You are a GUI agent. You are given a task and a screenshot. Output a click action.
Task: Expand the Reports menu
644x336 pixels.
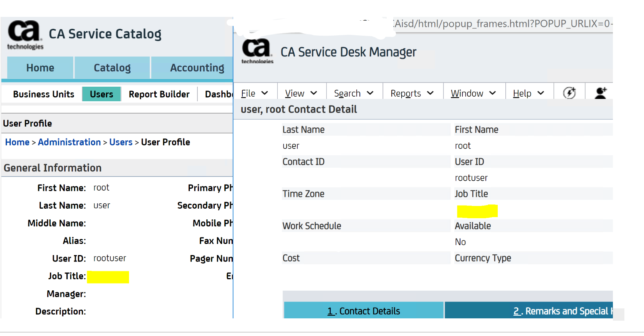(412, 93)
